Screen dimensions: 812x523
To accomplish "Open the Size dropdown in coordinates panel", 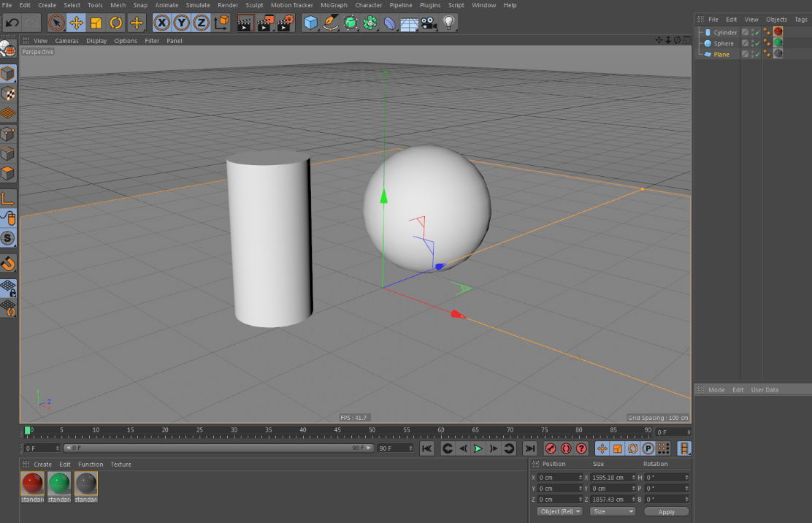I will (x=612, y=511).
